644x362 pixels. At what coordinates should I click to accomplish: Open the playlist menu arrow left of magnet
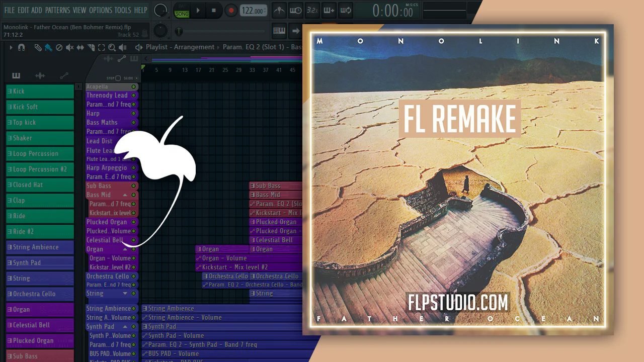(x=11, y=47)
